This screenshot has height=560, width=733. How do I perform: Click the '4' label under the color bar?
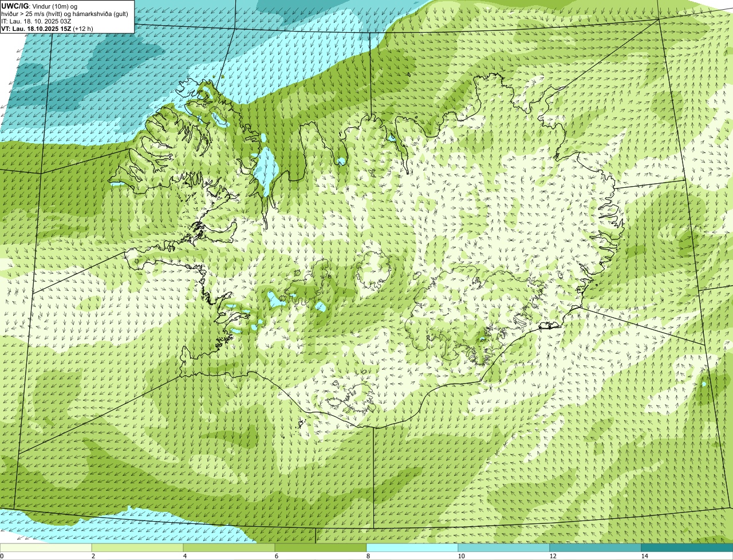click(x=184, y=556)
